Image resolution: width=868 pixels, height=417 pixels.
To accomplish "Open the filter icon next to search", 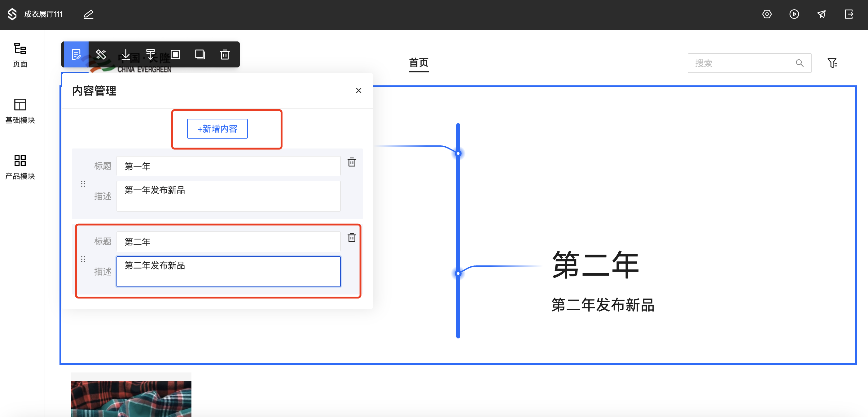I will pyautogui.click(x=832, y=63).
